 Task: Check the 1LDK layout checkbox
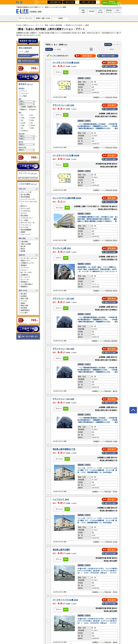pos(30,118)
